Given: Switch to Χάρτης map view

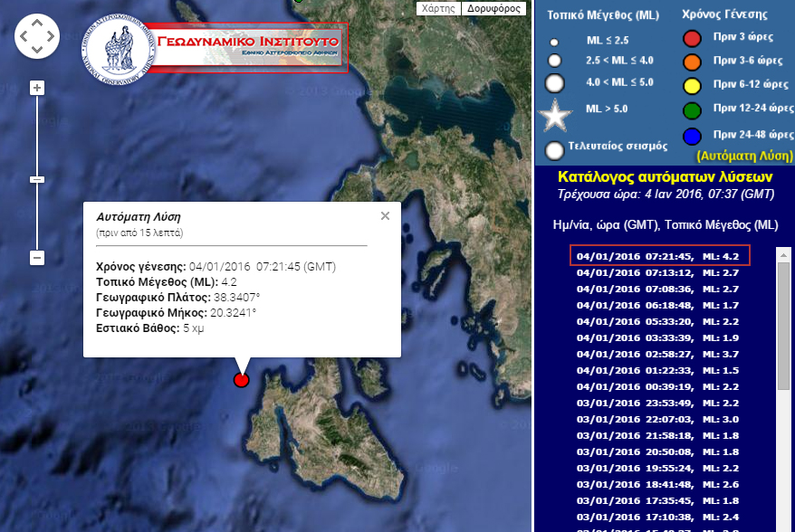Looking at the screenshot, I should pos(437,8).
